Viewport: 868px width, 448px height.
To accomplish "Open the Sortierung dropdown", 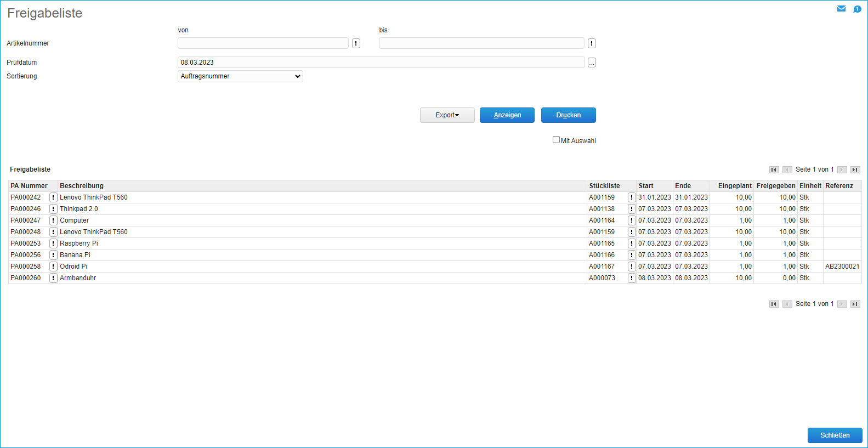I will pyautogui.click(x=240, y=76).
